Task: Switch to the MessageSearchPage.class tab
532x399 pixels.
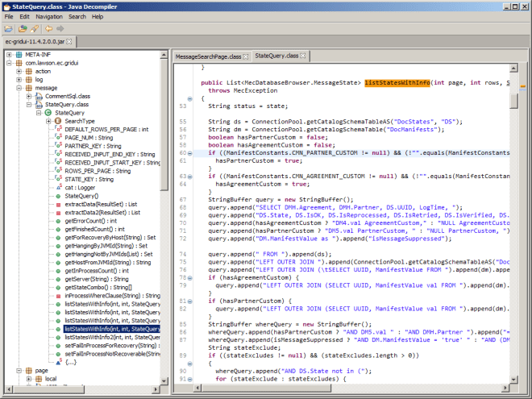Action: point(208,57)
